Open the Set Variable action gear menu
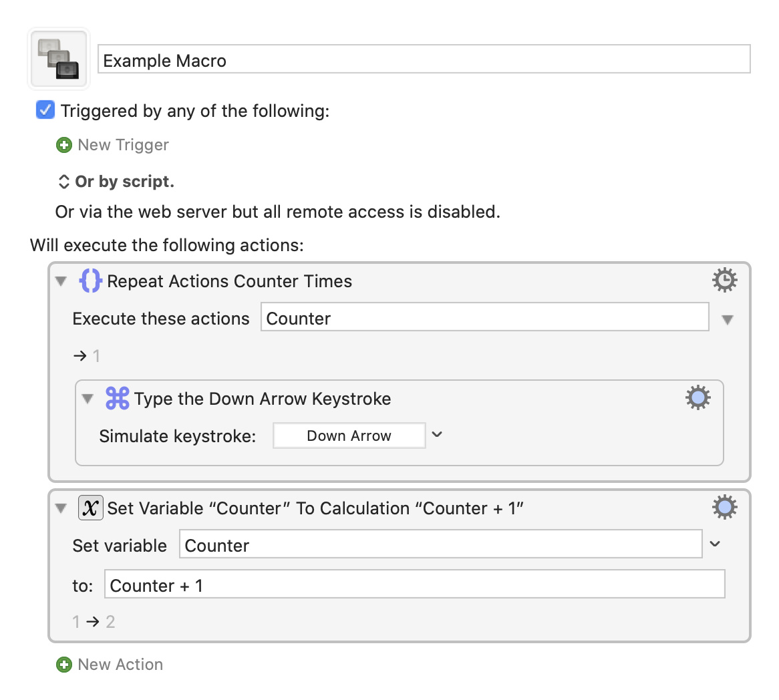 (x=724, y=507)
